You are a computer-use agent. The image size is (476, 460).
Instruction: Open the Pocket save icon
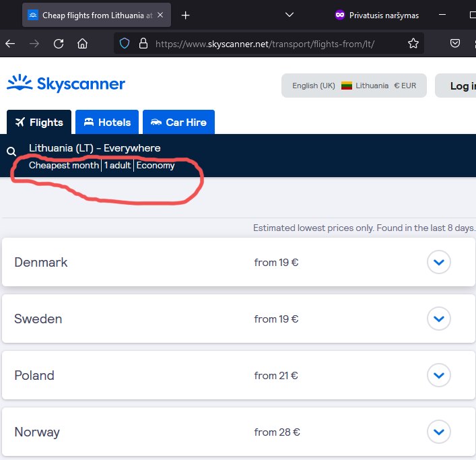click(x=454, y=43)
